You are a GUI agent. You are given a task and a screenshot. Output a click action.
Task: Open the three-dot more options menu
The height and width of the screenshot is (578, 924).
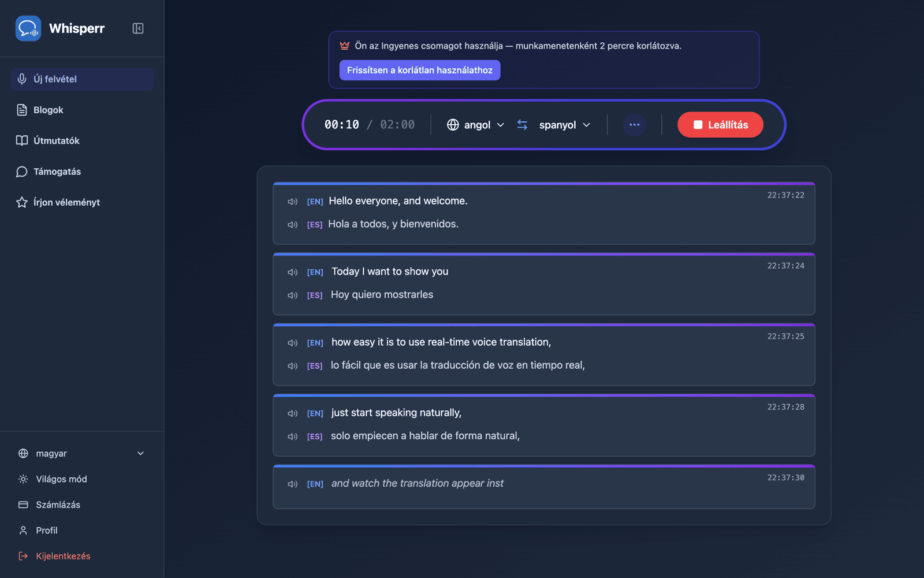(634, 125)
